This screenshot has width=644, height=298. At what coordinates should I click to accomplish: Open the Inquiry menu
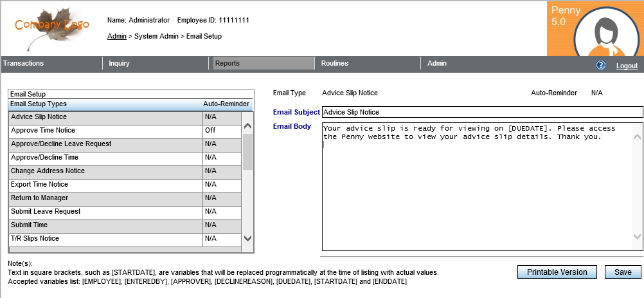(x=119, y=63)
